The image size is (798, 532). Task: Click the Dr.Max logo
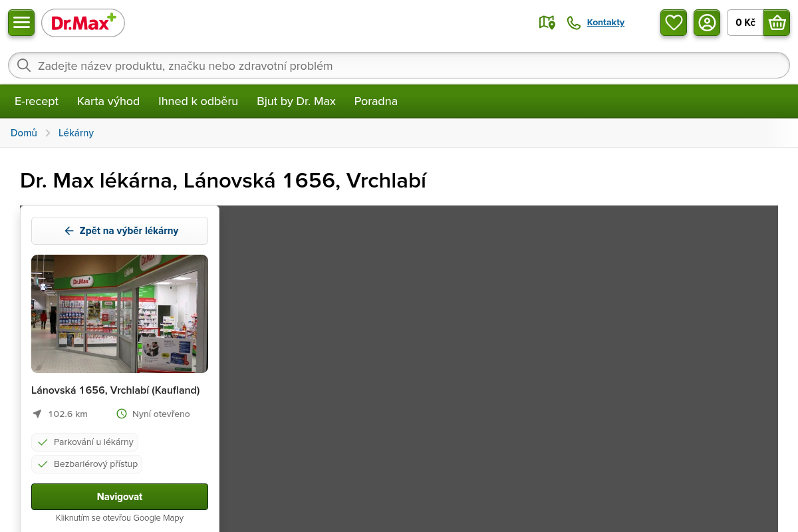83,23
